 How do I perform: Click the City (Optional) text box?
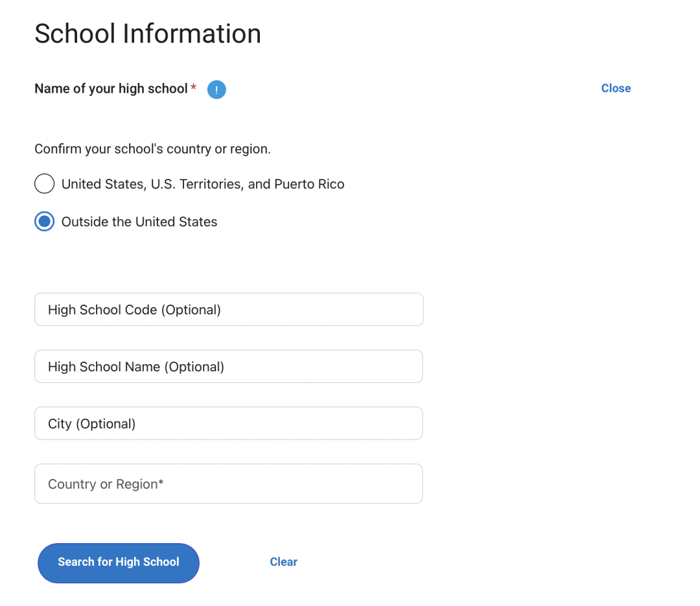[x=228, y=424]
